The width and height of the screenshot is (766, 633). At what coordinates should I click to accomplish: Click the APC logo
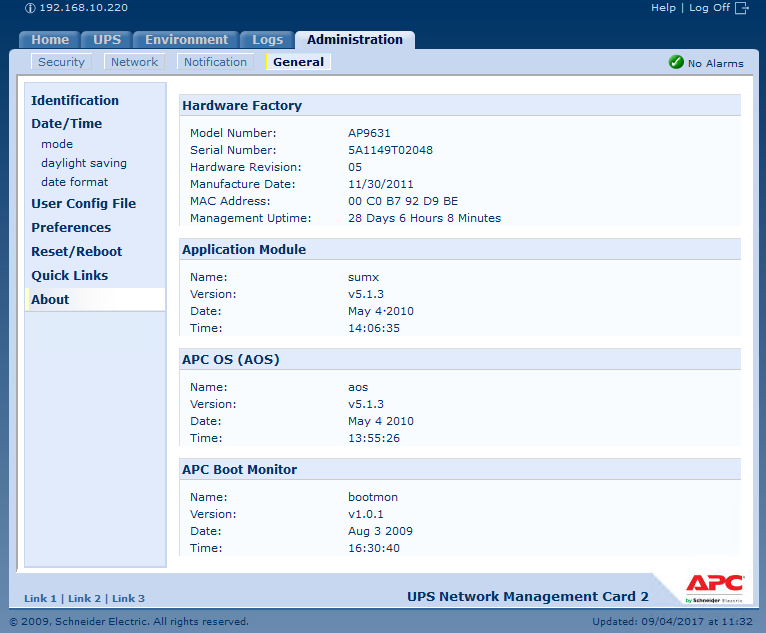click(714, 584)
